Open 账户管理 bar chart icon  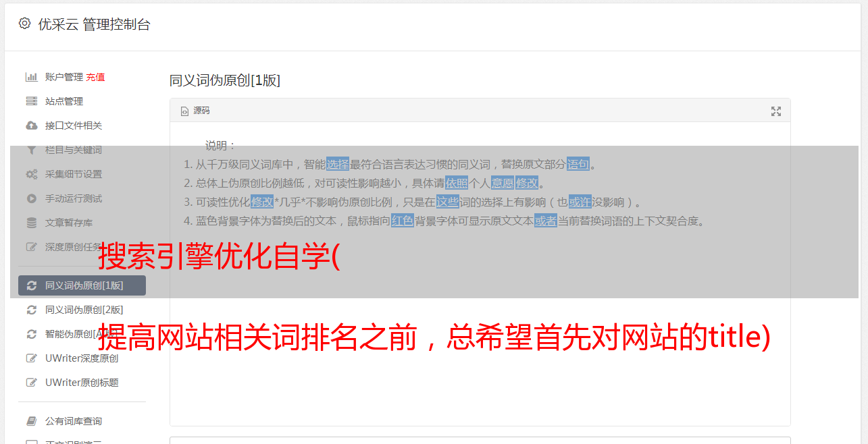[x=31, y=77]
